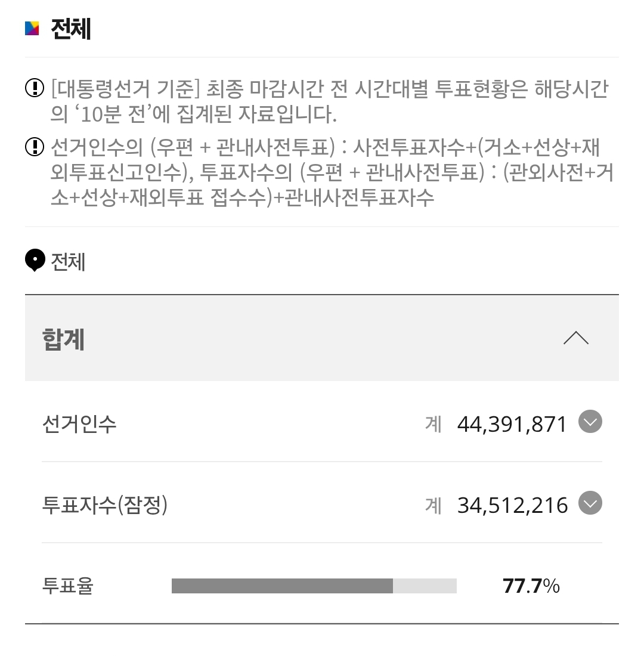Click the 계 label in 투표자수(잠정) row
This screenshot has width=644, height=656.
(x=434, y=505)
